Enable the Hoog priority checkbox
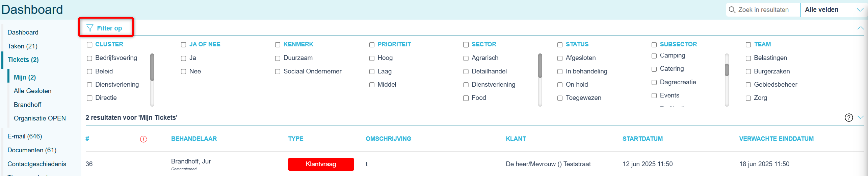This screenshot has height=176, width=868. (372, 58)
